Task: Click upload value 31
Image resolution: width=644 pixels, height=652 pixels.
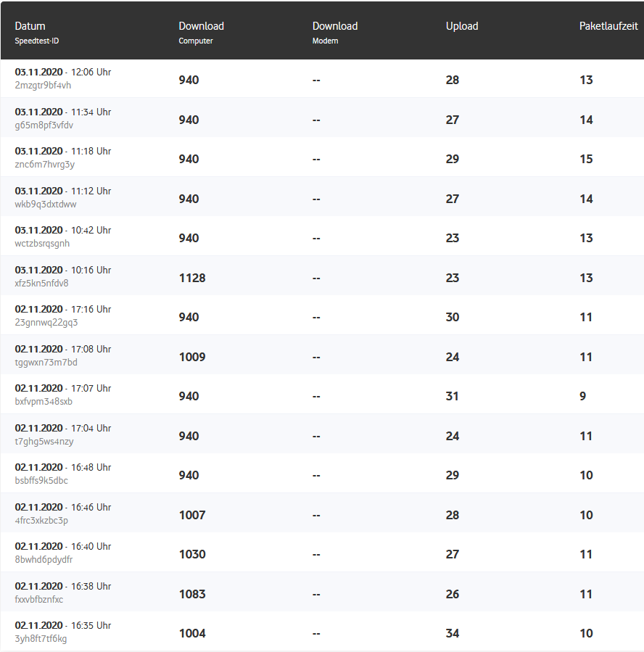Action: [452, 396]
